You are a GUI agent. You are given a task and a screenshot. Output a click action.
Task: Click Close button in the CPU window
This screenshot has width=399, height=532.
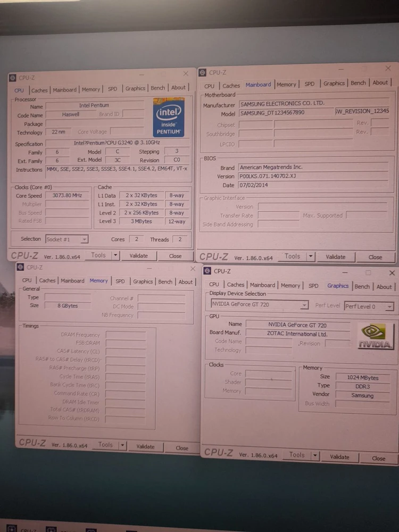(176, 256)
